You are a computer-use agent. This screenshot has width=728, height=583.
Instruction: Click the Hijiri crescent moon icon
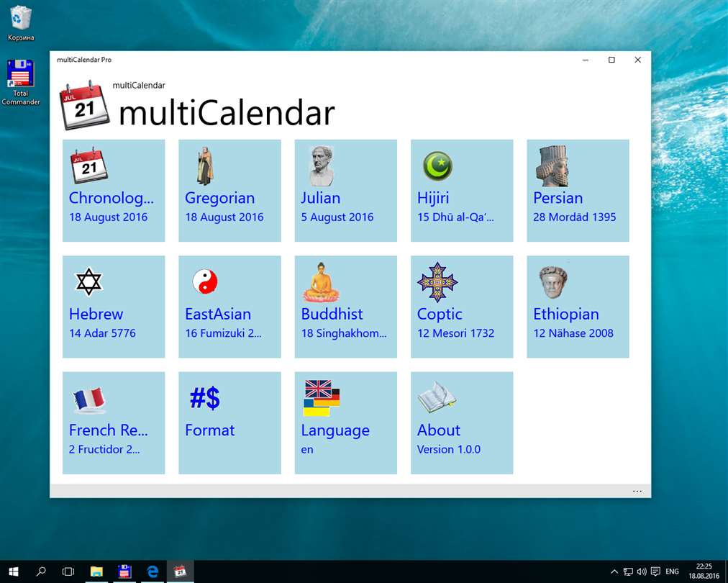[x=437, y=166]
